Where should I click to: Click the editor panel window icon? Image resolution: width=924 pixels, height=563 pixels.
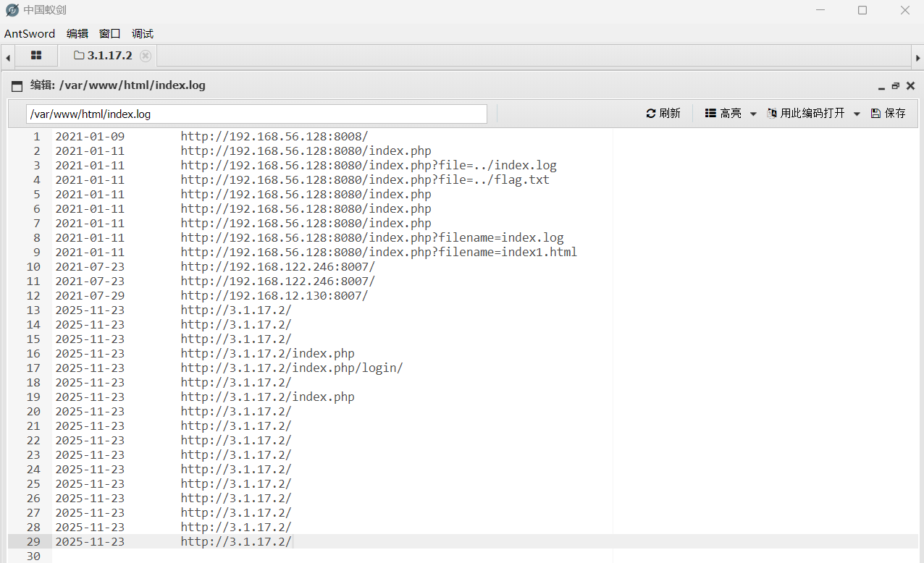coord(17,86)
